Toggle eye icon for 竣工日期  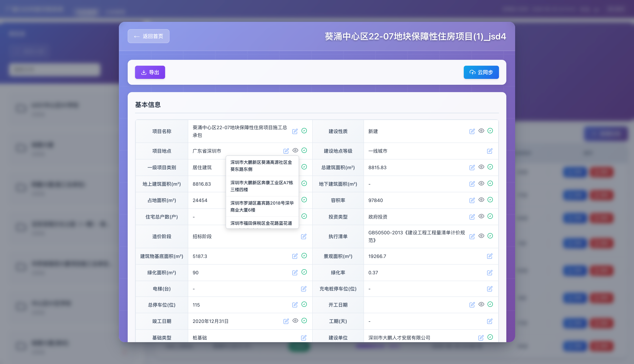click(295, 321)
